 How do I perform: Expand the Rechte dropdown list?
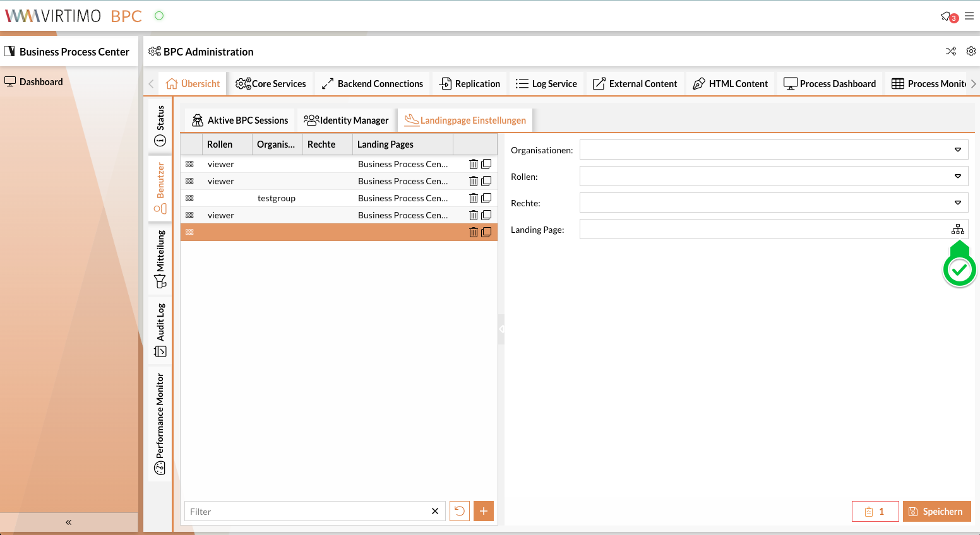pyautogui.click(x=957, y=203)
